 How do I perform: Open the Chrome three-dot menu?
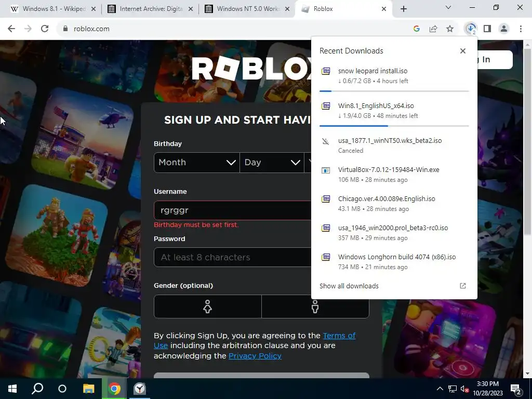click(x=521, y=29)
